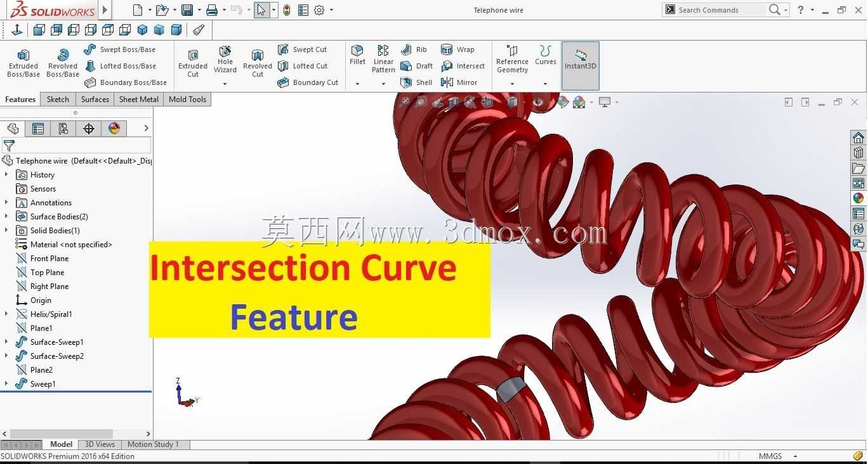Click the Hole Wizard tool
868x464 pixels.
225,60
